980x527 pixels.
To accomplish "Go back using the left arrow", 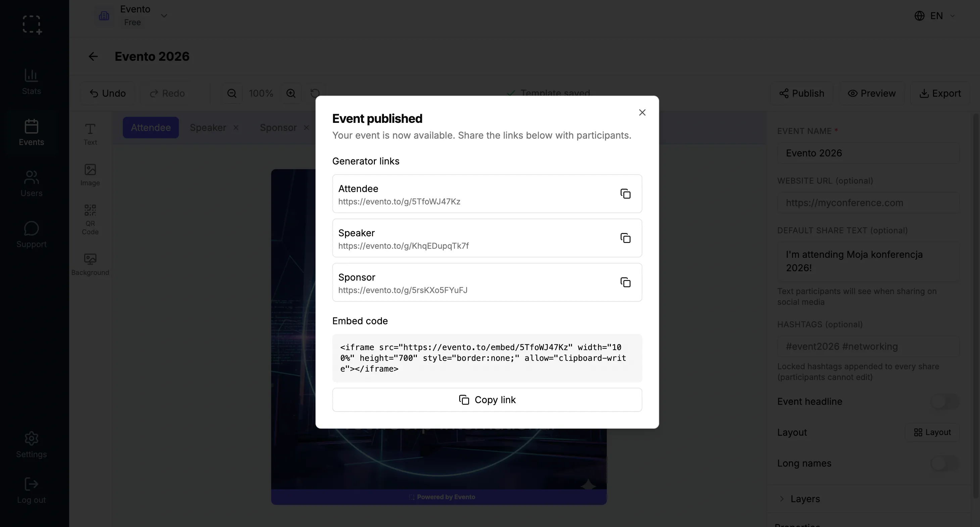I will point(93,57).
